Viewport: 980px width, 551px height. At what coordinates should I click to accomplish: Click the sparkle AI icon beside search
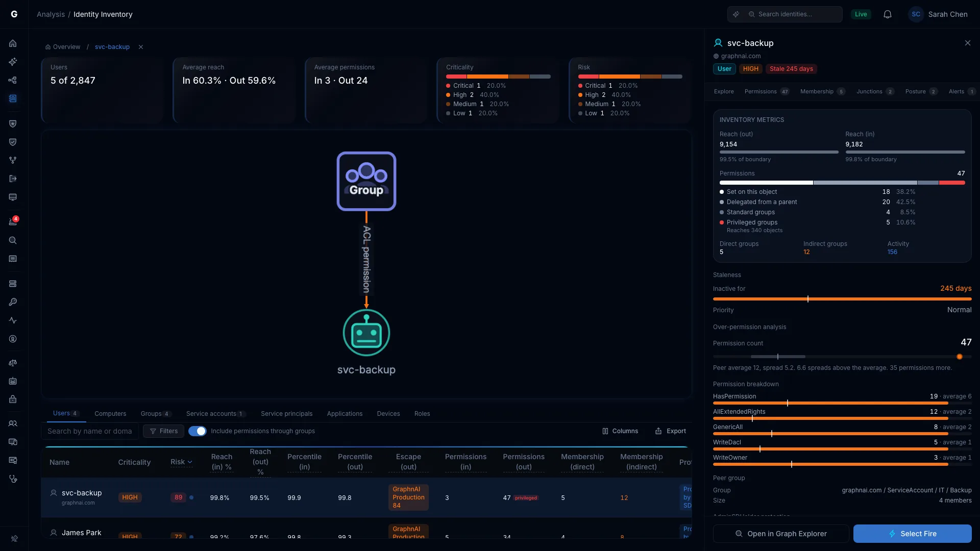coord(736,14)
